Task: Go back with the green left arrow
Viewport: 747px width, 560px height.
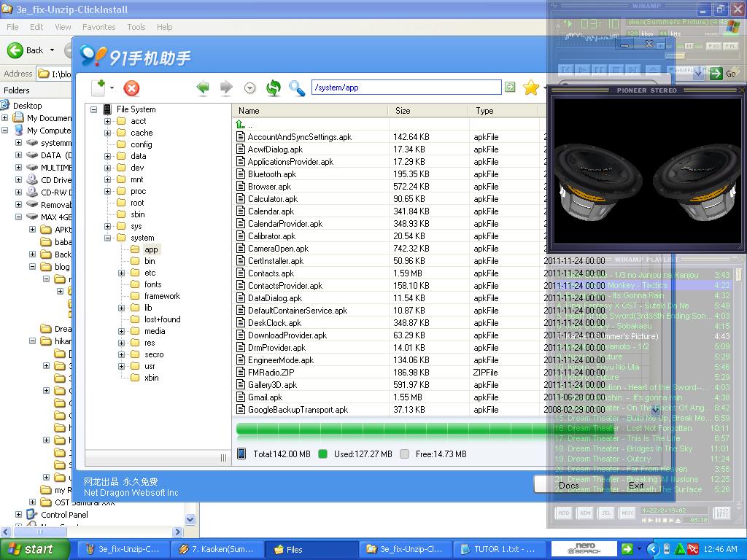Action: pyautogui.click(x=203, y=87)
